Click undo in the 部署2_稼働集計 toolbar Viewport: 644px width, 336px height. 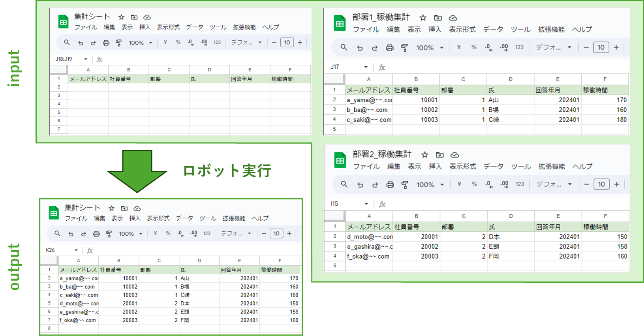[360, 184]
